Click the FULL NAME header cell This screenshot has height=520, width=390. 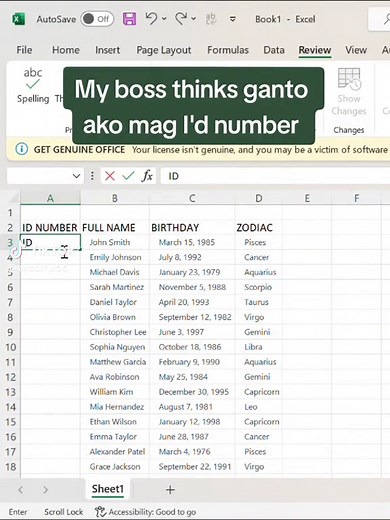click(115, 228)
